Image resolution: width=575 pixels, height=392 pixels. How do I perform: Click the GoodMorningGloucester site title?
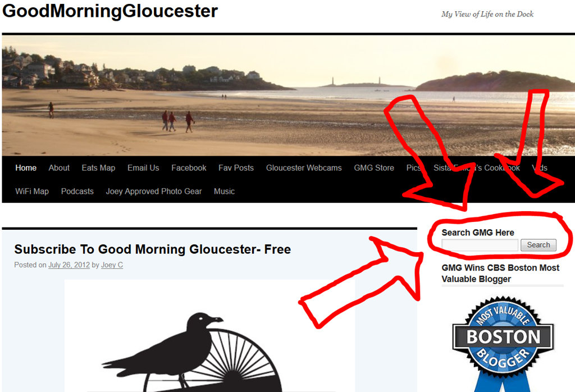110,11
